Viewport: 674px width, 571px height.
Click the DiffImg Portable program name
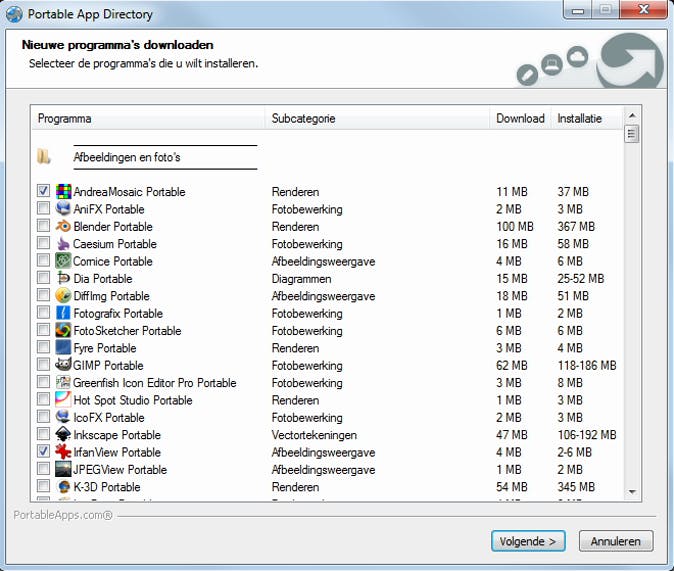[x=111, y=296]
